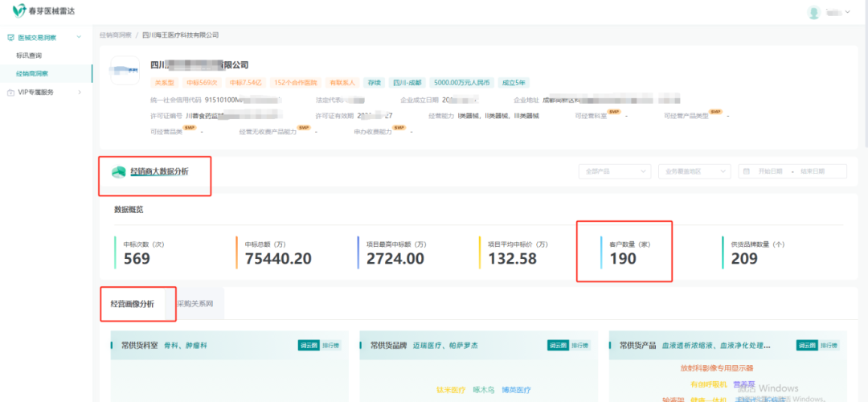Switch to the 采购关系网 tab
Viewport: 868px width, 402px height.
pyautogui.click(x=195, y=303)
